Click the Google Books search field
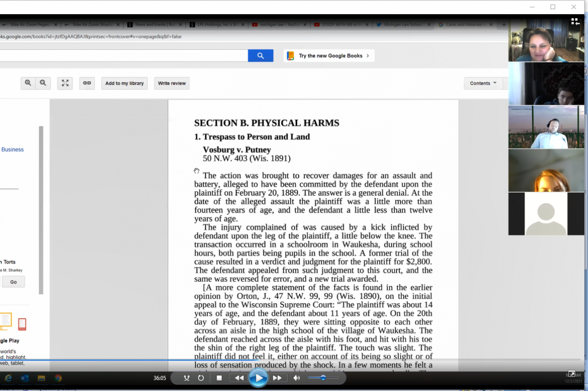The width and height of the screenshot is (588, 391). tap(124, 56)
